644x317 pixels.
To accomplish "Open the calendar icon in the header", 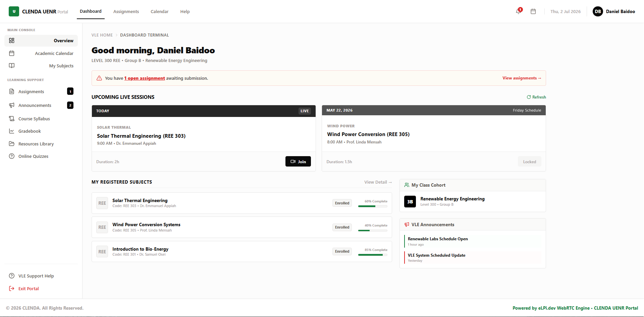I will [533, 11].
